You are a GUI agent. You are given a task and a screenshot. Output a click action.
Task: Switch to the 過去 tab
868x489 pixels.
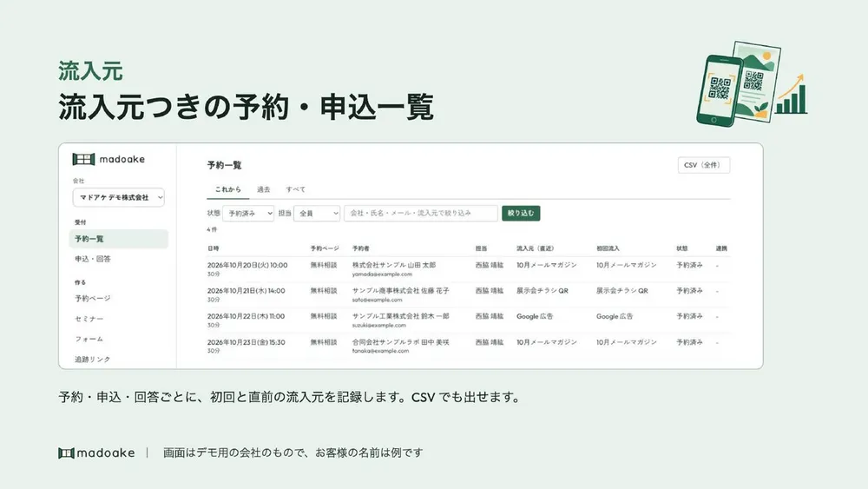tap(264, 189)
